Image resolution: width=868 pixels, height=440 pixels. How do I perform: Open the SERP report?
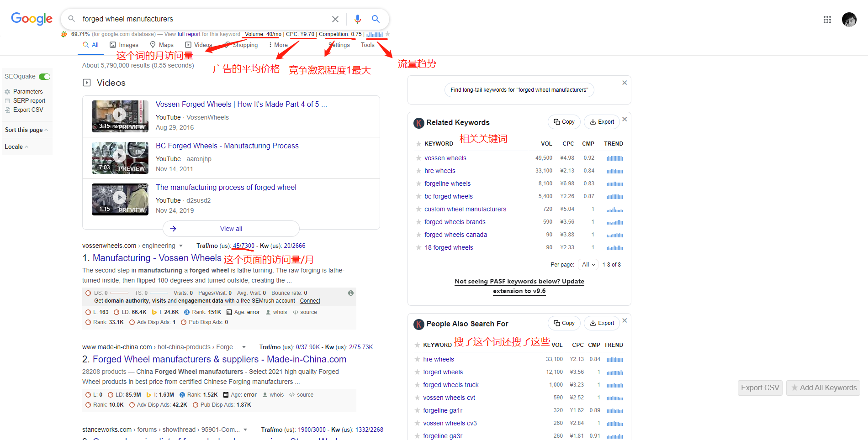(25, 101)
